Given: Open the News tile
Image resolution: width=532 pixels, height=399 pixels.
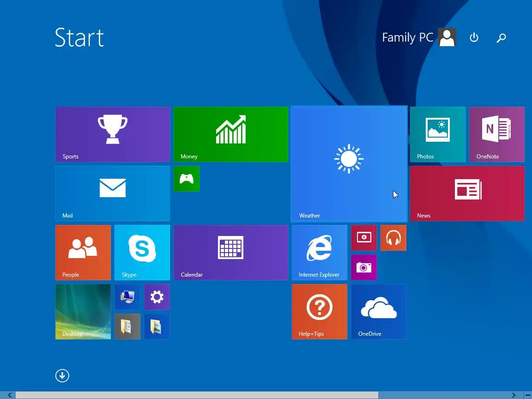Looking at the screenshot, I should pyautogui.click(x=467, y=193).
